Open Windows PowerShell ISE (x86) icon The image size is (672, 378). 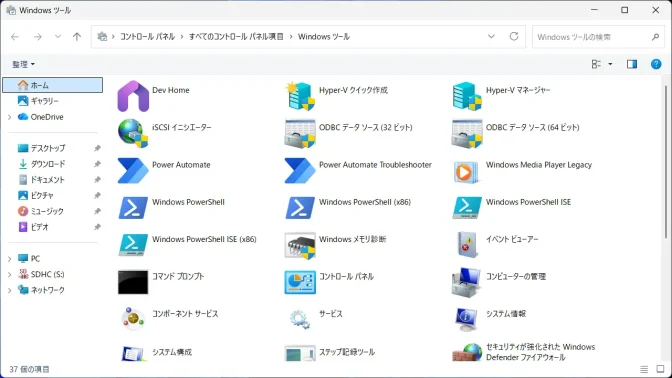pos(133,245)
